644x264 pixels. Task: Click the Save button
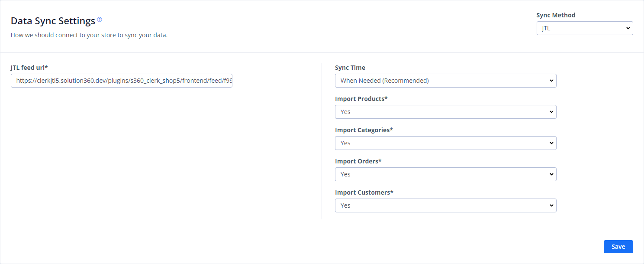pyautogui.click(x=618, y=247)
